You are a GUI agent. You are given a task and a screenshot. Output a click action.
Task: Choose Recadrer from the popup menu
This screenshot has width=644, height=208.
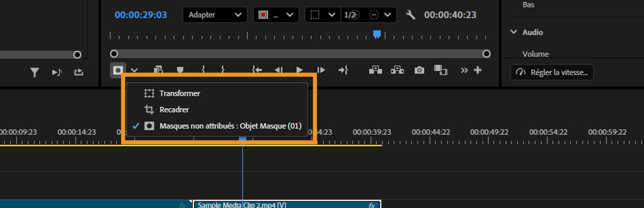click(x=217, y=110)
